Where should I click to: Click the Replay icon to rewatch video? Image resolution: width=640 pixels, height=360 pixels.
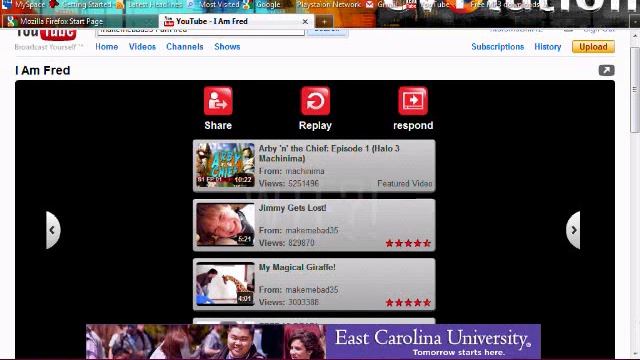coord(315,101)
